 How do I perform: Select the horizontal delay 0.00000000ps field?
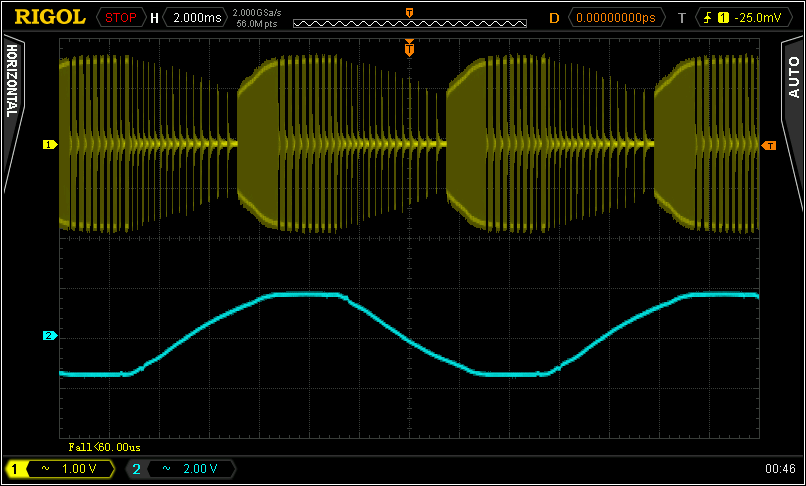(x=618, y=17)
